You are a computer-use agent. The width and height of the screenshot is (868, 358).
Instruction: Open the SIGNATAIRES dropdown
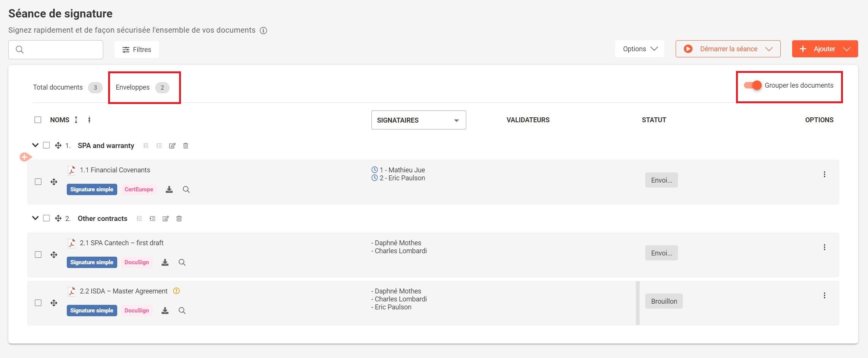(x=418, y=120)
